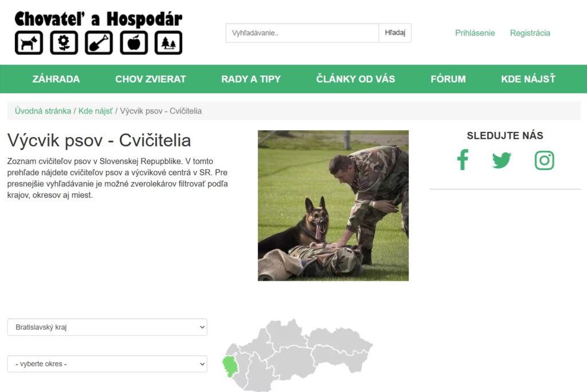Click the Registrácia link

[x=530, y=33]
